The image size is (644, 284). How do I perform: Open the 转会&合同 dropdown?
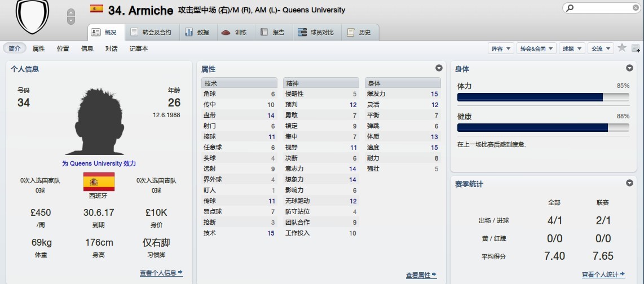(536, 49)
